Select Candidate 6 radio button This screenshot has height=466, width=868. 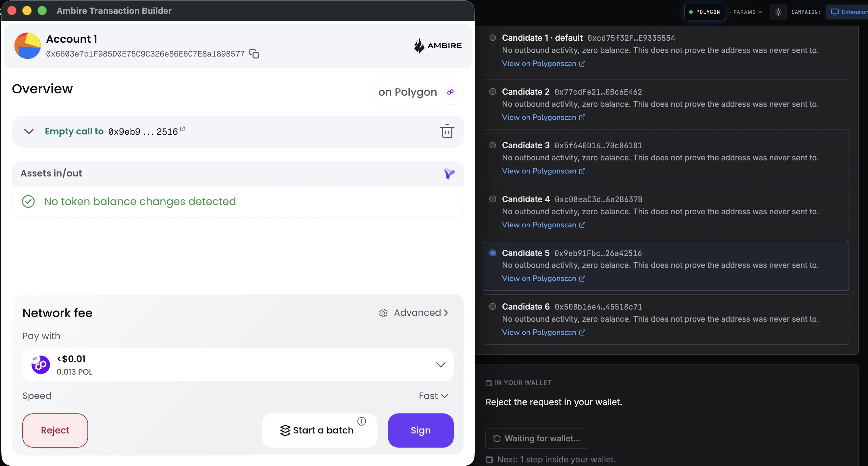coord(493,306)
